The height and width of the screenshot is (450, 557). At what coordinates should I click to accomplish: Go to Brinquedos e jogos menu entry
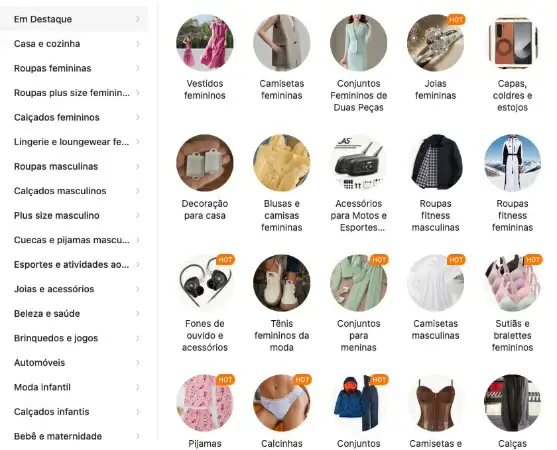(74, 338)
